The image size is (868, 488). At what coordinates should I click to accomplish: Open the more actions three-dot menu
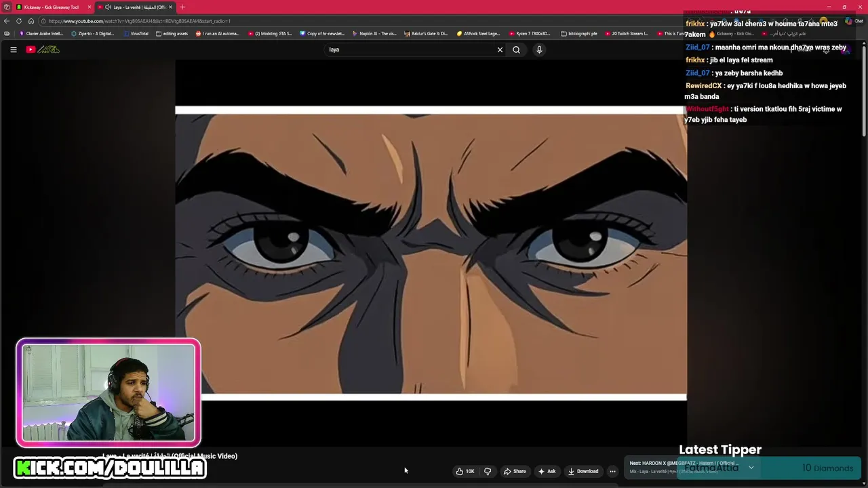point(612,471)
